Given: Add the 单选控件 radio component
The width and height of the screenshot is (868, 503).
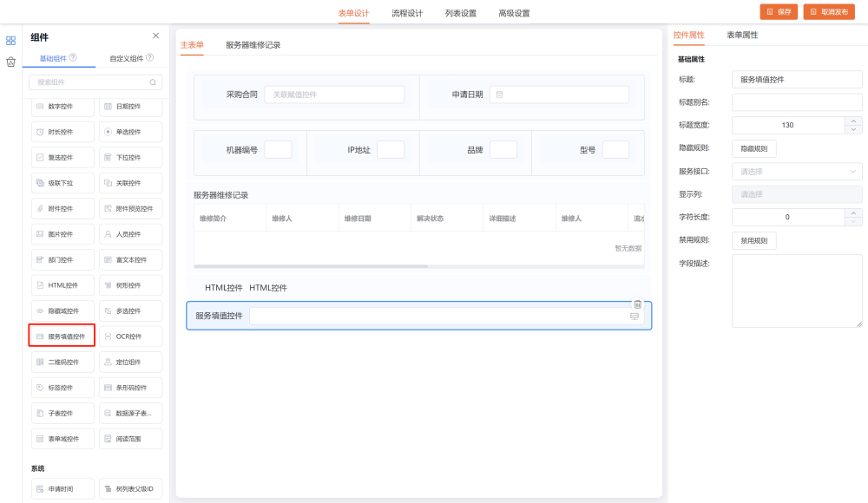Looking at the screenshot, I should pos(130,132).
